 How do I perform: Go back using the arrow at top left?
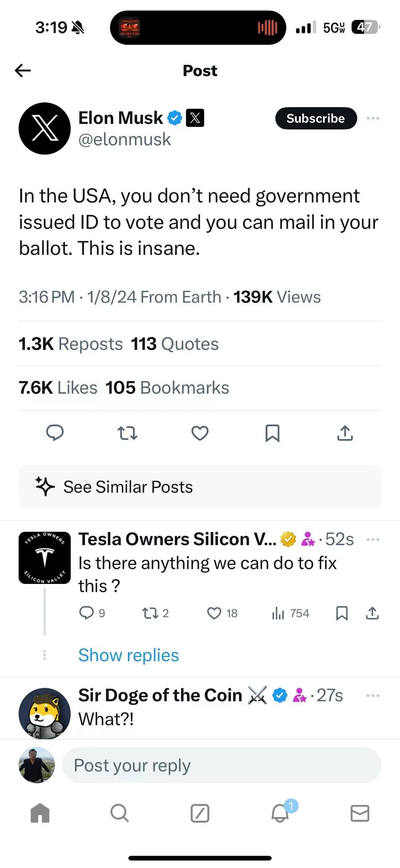click(23, 70)
